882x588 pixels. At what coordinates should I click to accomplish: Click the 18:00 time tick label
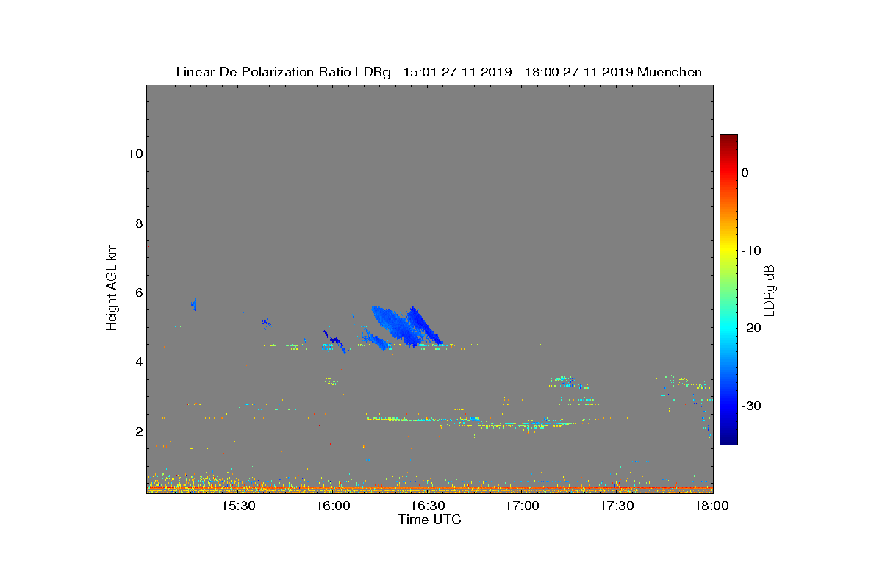711,506
